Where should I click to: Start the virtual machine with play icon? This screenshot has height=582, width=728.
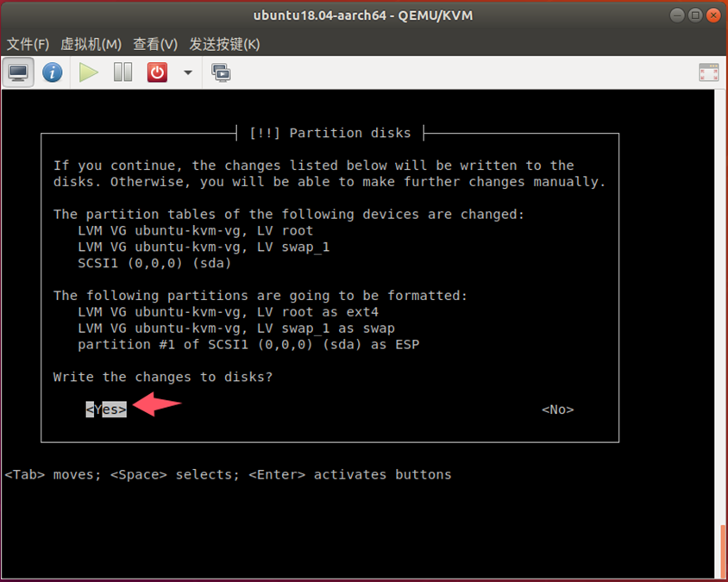pyautogui.click(x=88, y=72)
